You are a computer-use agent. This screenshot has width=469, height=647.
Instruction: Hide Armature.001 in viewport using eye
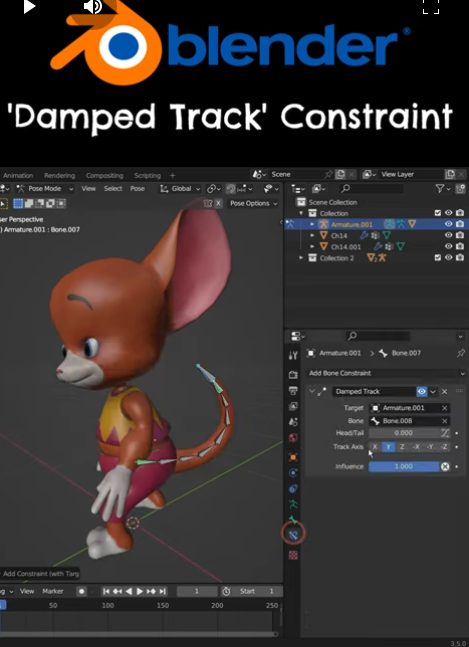[x=449, y=224]
